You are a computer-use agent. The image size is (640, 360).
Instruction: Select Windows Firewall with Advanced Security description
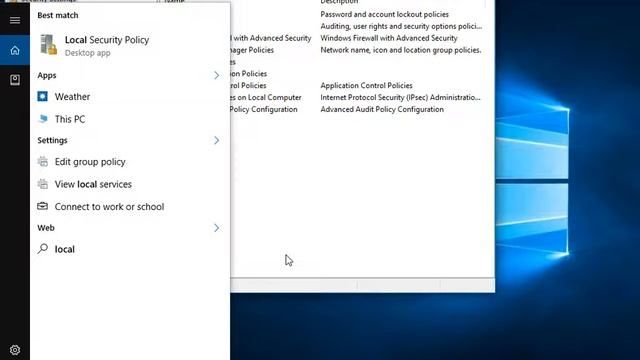click(x=389, y=38)
